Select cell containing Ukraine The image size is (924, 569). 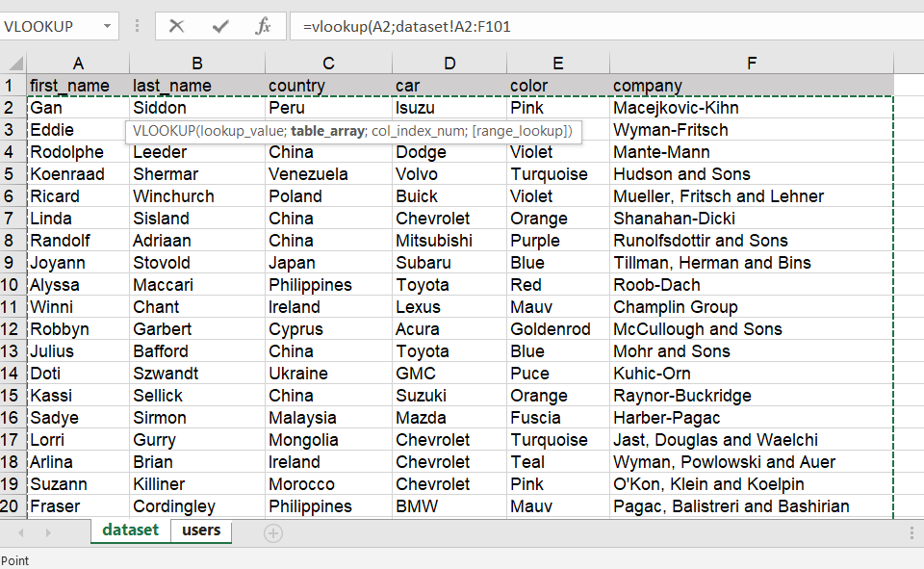(328, 374)
